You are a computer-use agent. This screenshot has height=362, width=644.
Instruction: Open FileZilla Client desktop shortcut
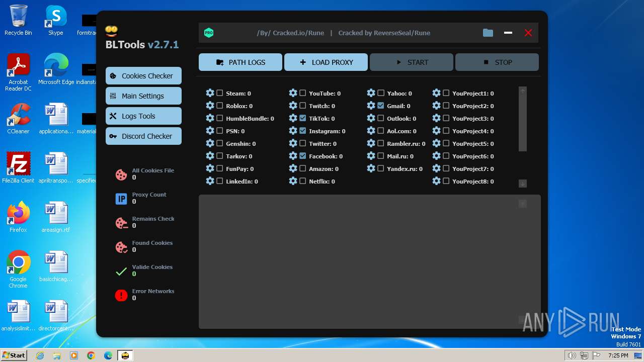coord(18,168)
